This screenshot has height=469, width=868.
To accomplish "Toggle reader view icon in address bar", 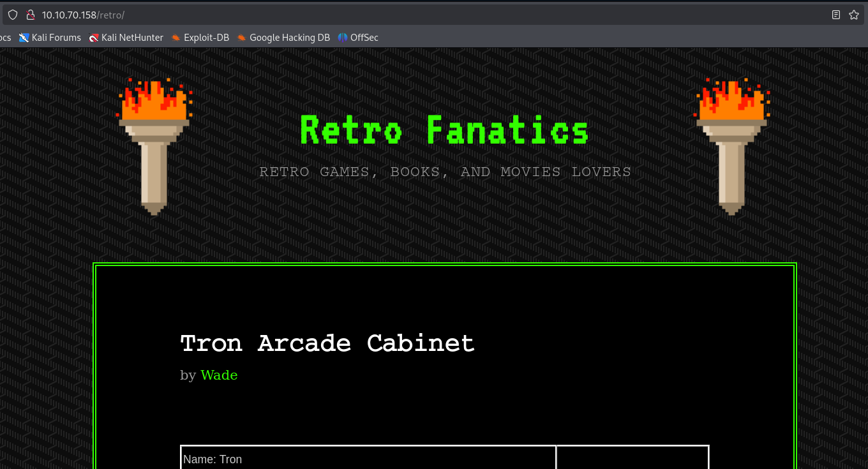I will pyautogui.click(x=836, y=15).
